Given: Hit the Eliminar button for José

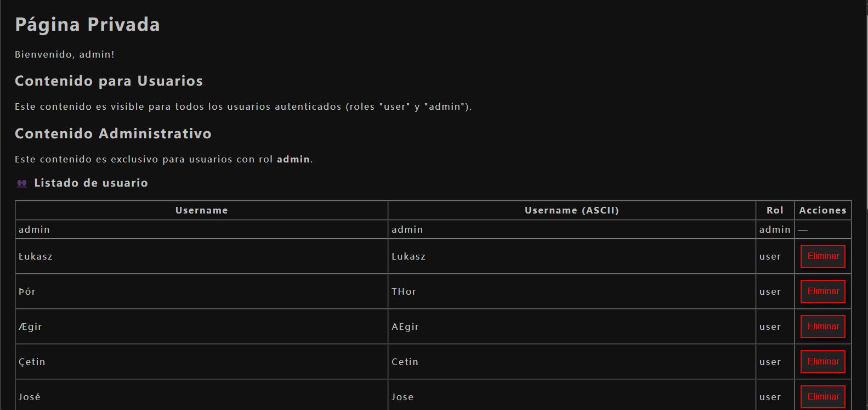Looking at the screenshot, I should (822, 397).
